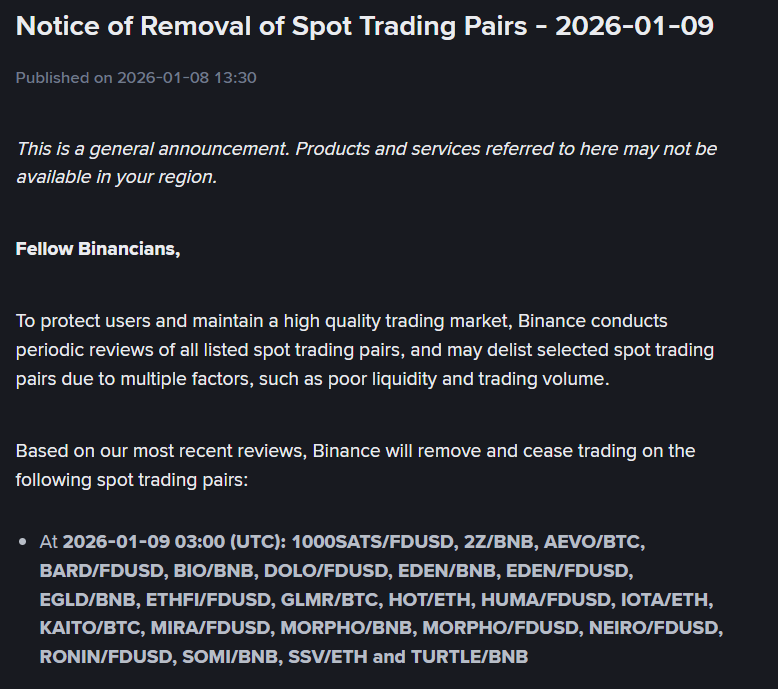Click the Notice of Removal page title
The image size is (778, 689).
pos(364,26)
